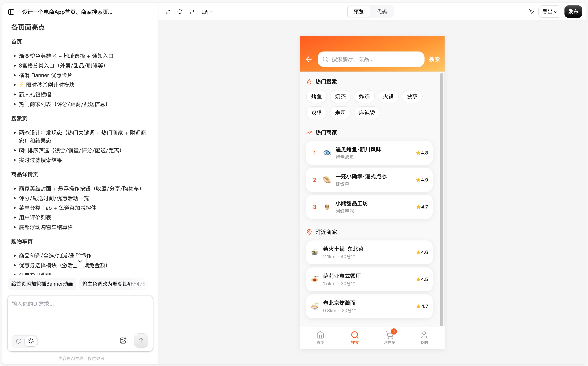This screenshot has height=366, width=588.
Task: Select the 烤鱼 hot search tag
Action: click(316, 97)
